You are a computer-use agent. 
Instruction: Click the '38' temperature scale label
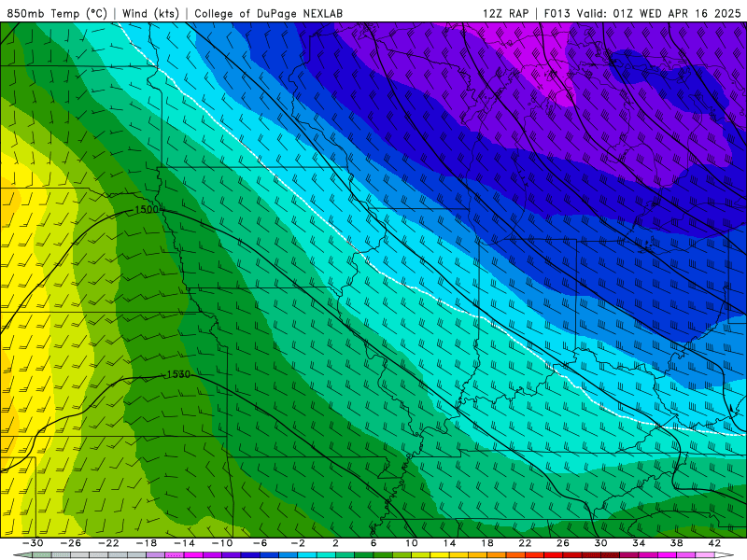[x=676, y=543]
